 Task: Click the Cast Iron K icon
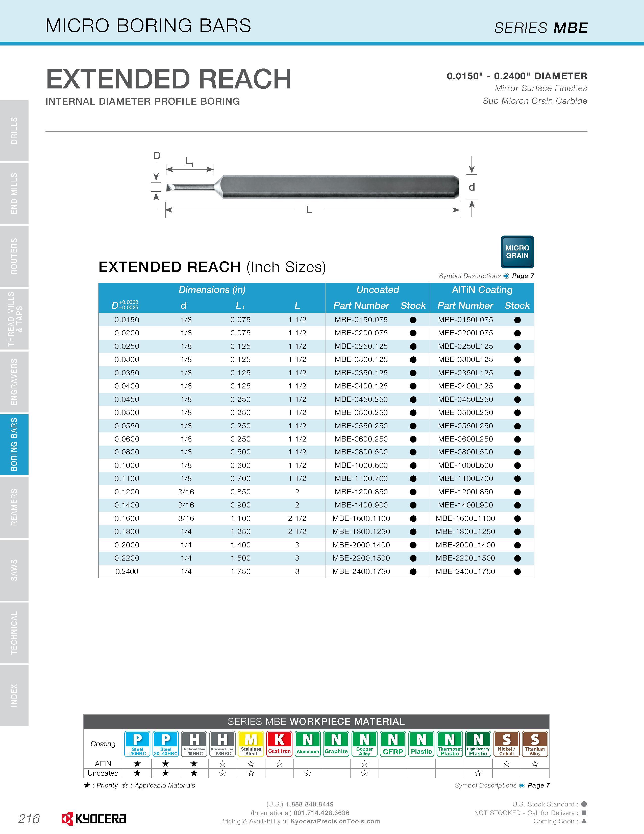[279, 744]
